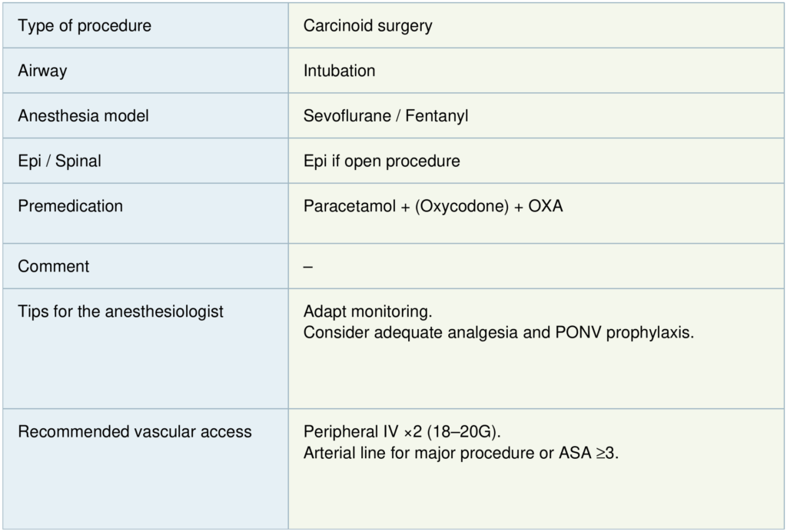
Task: Select the 'Comment' label cell
Action: [53, 266]
